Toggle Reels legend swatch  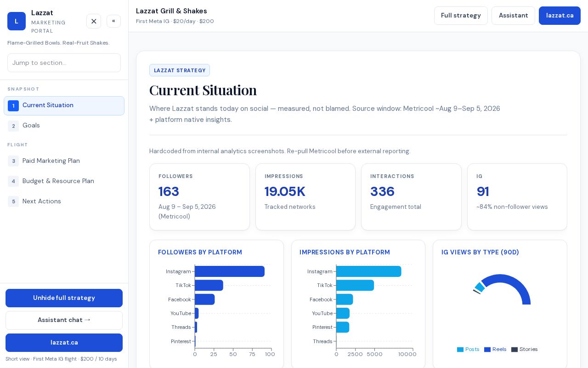[487, 350]
